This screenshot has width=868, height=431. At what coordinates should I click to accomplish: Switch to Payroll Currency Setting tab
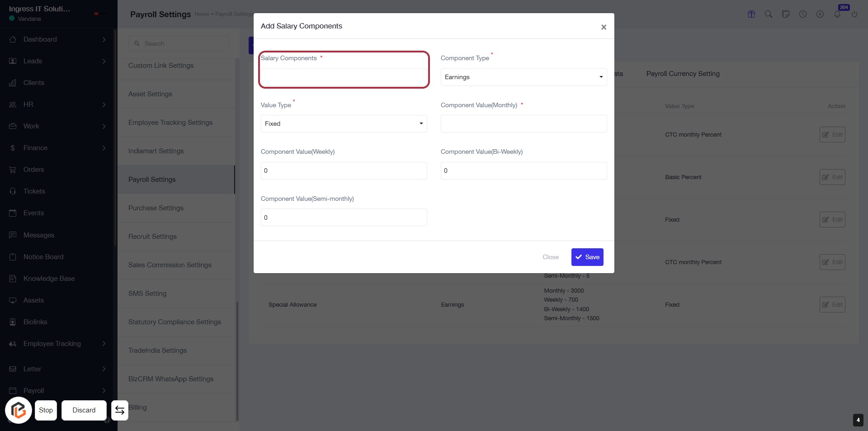coord(683,74)
